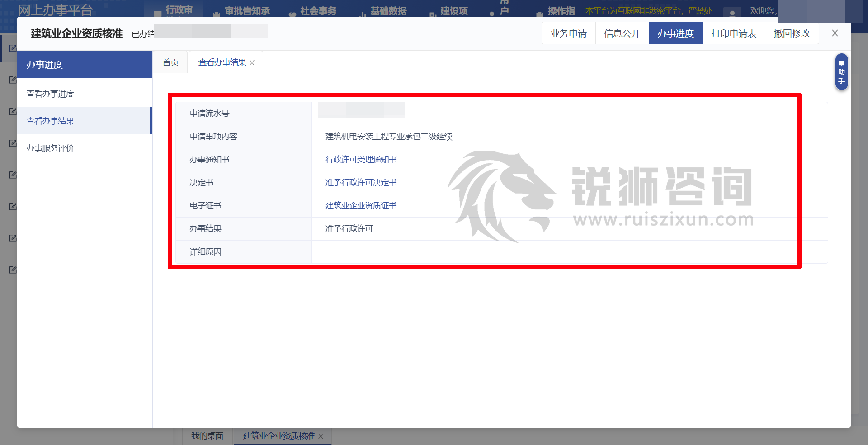Viewport: 868px width, 445px height.
Task: Open 行政审 in background navigation
Action: 179,10
